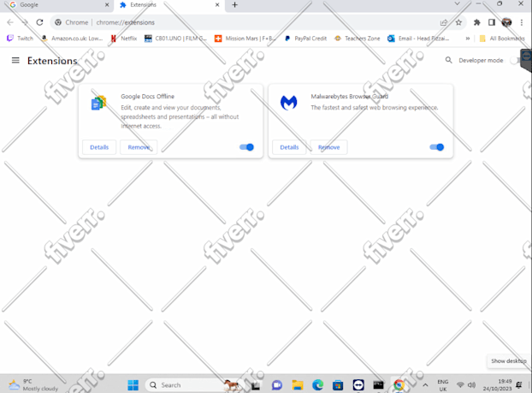Open the All Bookmarks folder
The image size is (532, 393).
[x=502, y=39]
